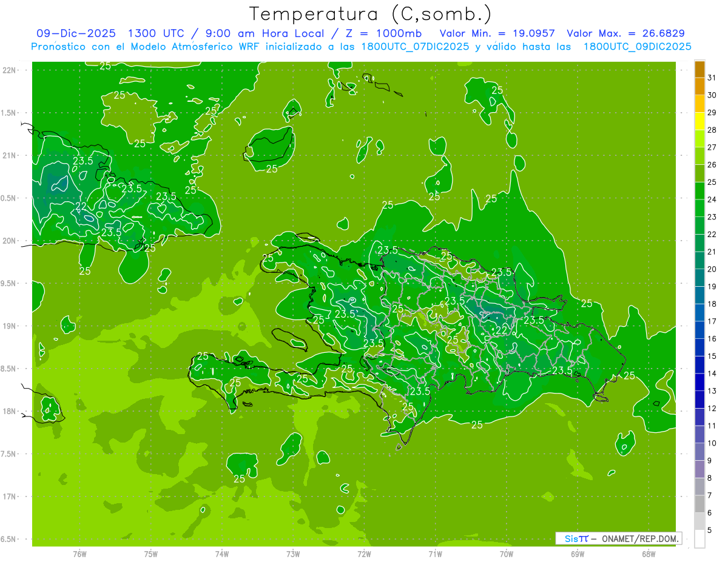Click the "68W" longitude axis label

(x=649, y=554)
